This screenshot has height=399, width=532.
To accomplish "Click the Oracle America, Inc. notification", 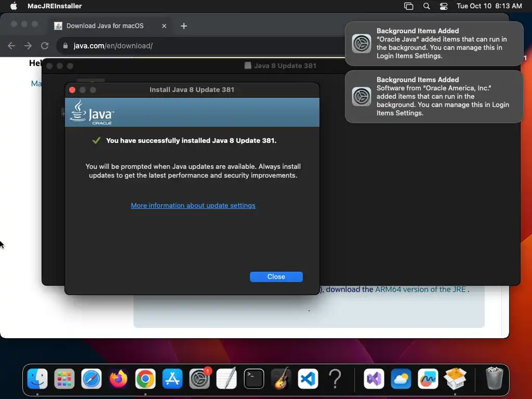I will (434, 96).
